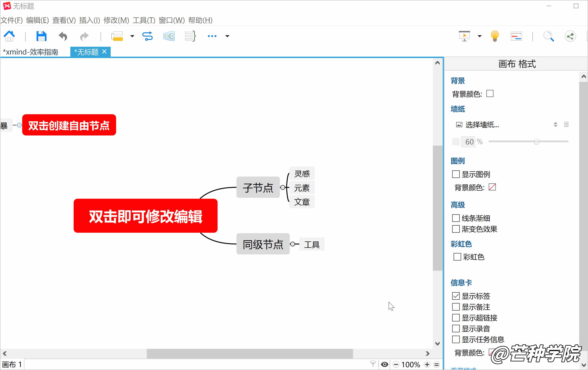Click the boundary icon in toolbar
This screenshot has width=588, height=370.
(169, 36)
